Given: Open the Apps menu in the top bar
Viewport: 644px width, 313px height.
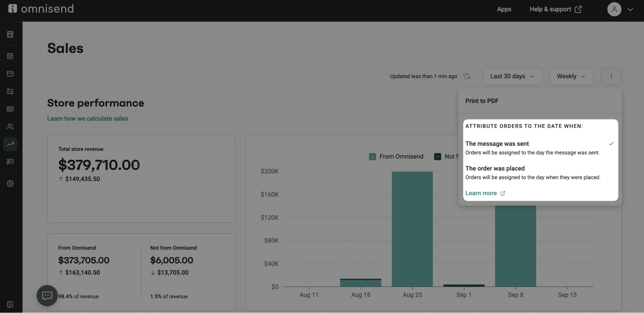Looking at the screenshot, I should point(504,9).
